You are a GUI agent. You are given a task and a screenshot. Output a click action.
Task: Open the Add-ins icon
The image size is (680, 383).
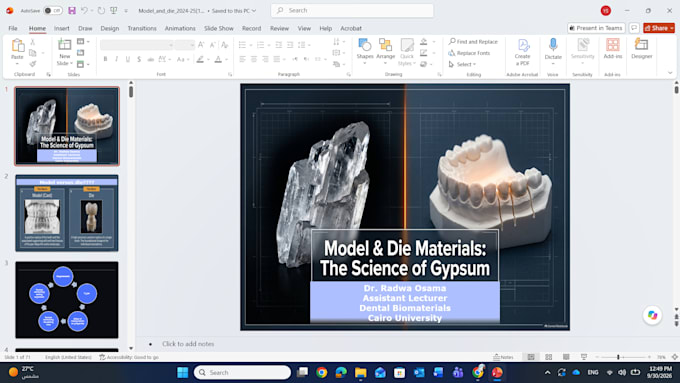point(613,45)
